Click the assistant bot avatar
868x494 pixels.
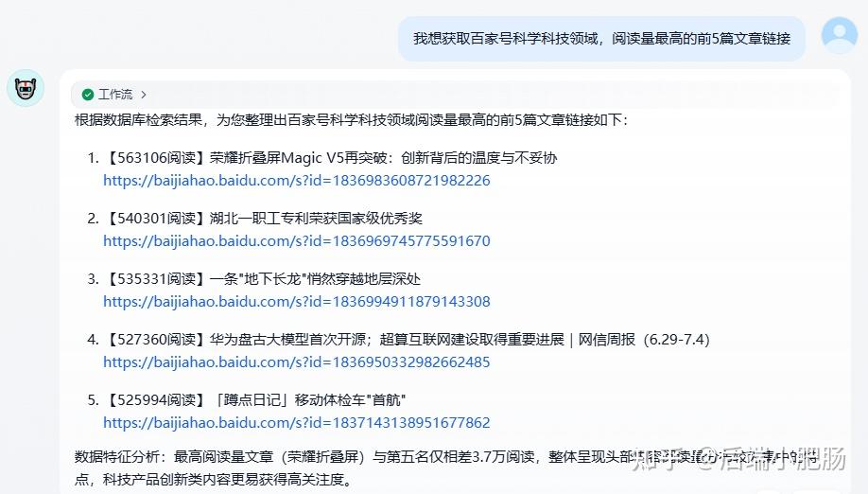pos(26,89)
